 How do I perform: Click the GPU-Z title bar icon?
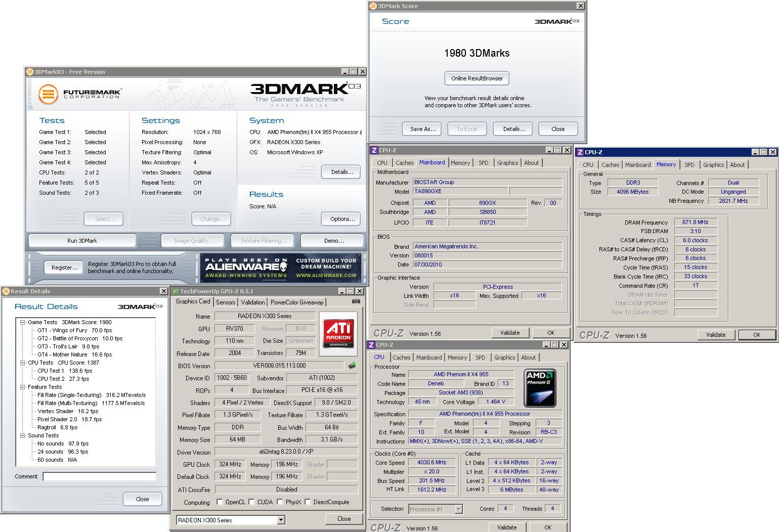pos(176,291)
